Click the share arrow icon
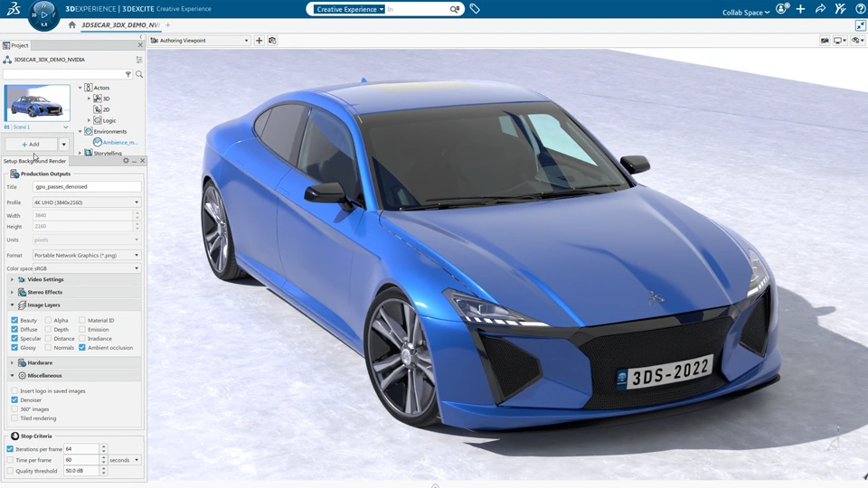The width and height of the screenshot is (868, 488). click(x=820, y=9)
